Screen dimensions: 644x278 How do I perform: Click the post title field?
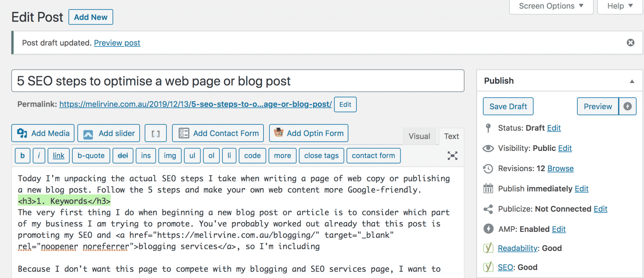(x=238, y=81)
